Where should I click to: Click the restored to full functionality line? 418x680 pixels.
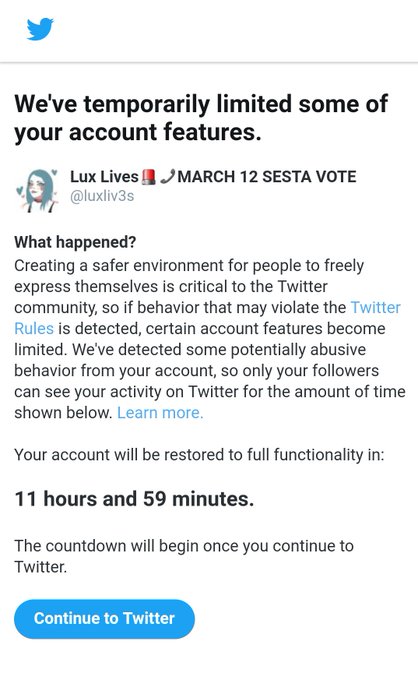(199, 455)
